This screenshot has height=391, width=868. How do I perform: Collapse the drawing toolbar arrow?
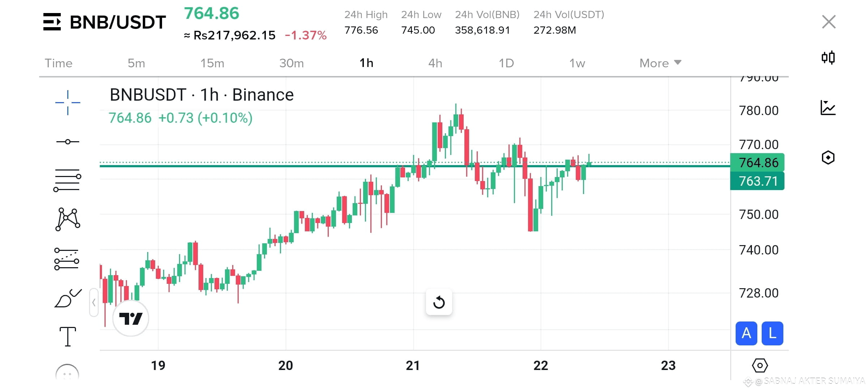pos(94,302)
